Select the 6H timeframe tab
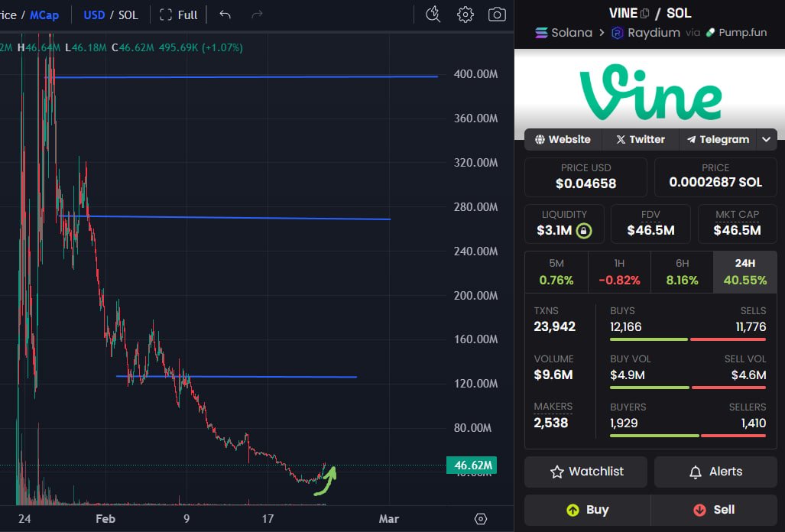The height and width of the screenshot is (532, 785). (x=682, y=272)
